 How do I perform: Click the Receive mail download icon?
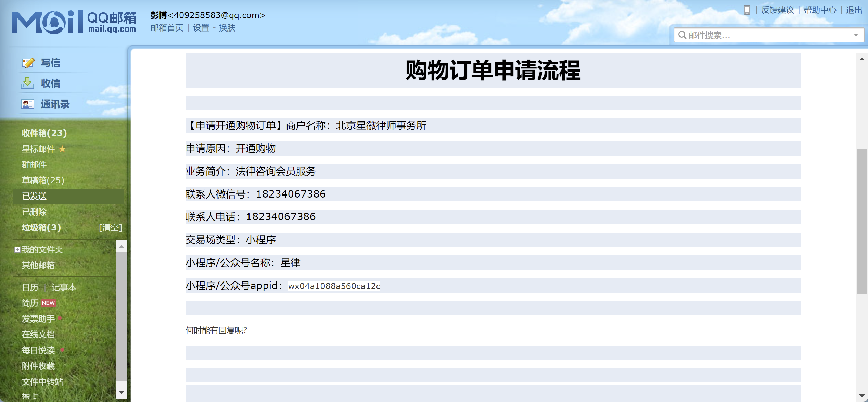point(27,83)
